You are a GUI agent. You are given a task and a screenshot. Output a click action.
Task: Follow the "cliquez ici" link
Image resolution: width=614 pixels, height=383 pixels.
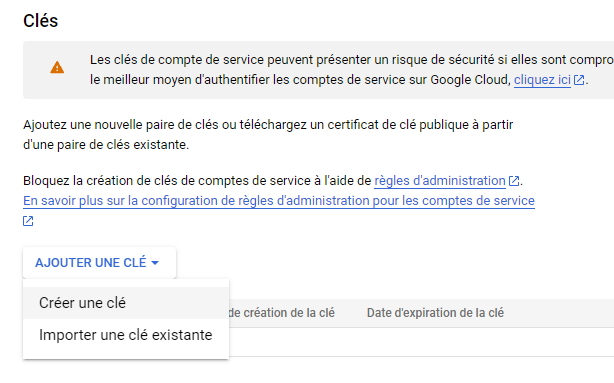click(x=542, y=80)
